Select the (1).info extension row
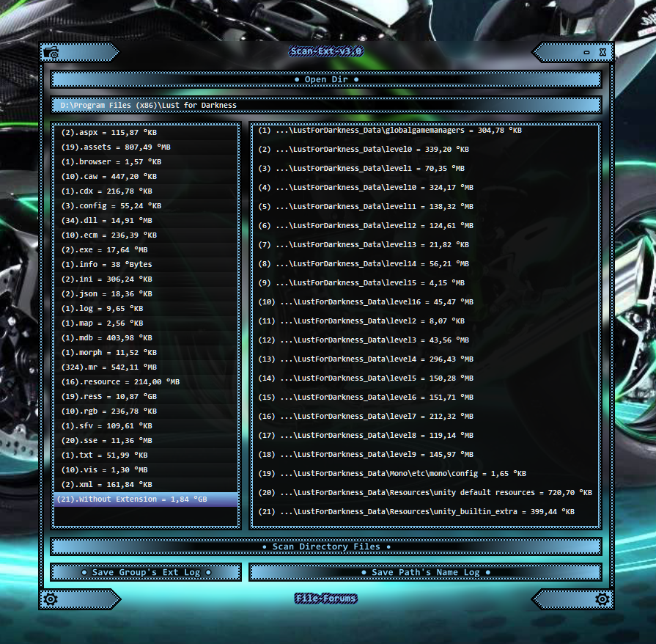The height and width of the screenshot is (644, 656). click(x=146, y=264)
